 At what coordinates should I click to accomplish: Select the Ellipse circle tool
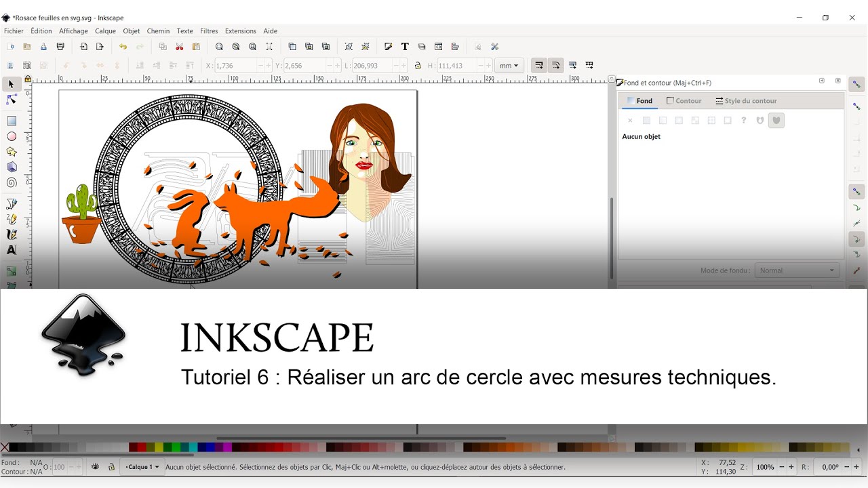click(12, 136)
